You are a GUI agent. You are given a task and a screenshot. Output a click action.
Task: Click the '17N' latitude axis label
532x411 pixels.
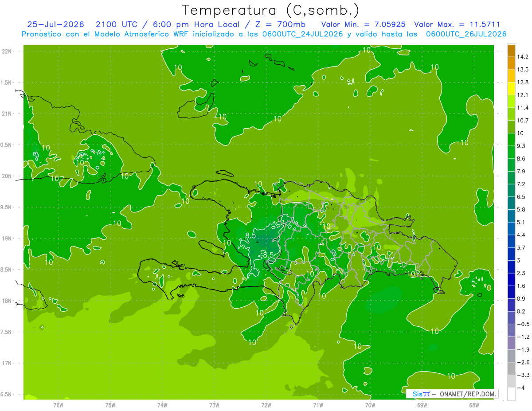point(7,363)
